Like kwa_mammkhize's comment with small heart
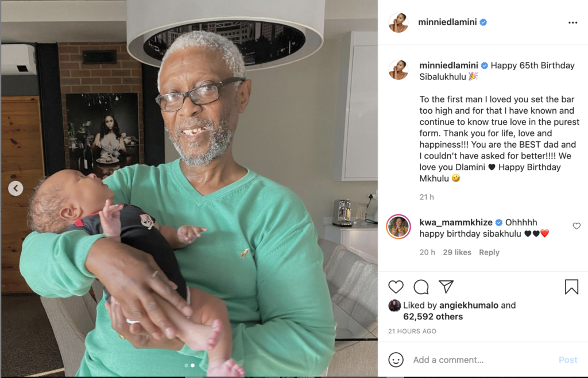The image size is (588, 378). [577, 226]
